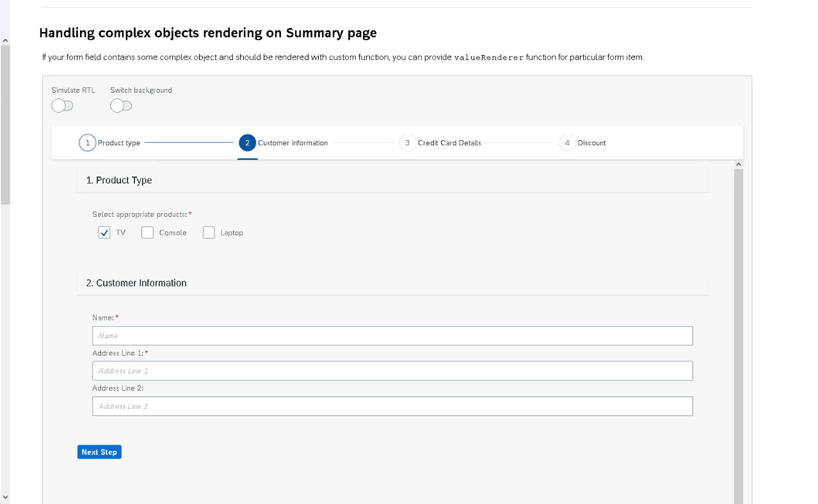Image resolution: width=818 pixels, height=504 pixels.
Task: Click the filled blue step 2 circle
Action: tap(248, 143)
